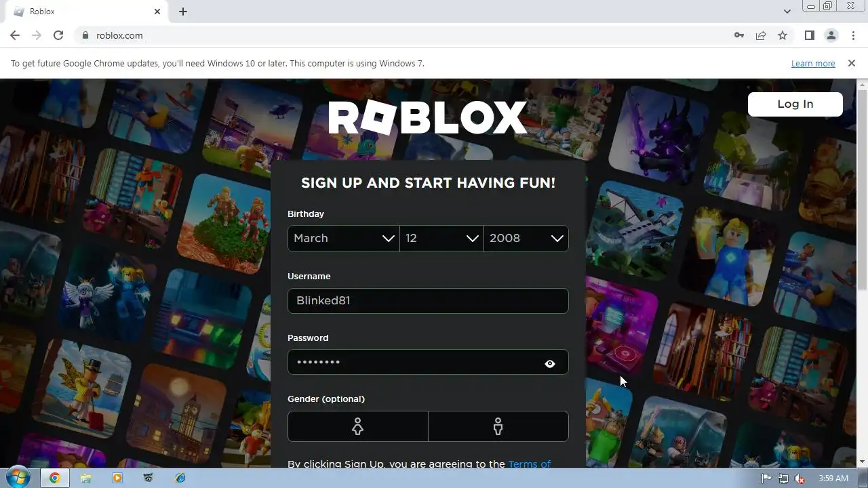Click the scrollbar up arrow
This screenshot has height=488, width=868.
coord(863,84)
